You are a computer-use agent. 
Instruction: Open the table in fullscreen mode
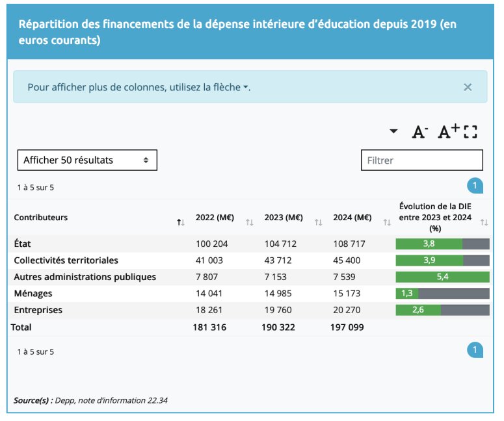[x=470, y=132]
